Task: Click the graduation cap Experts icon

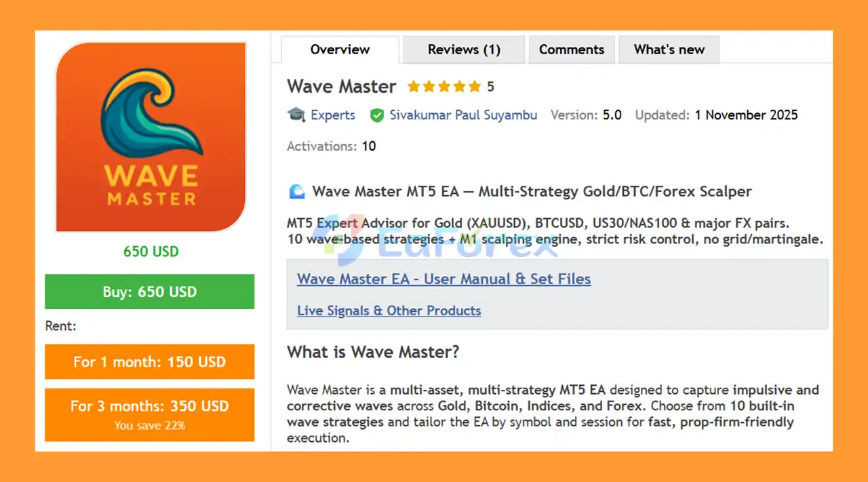Action: point(296,115)
